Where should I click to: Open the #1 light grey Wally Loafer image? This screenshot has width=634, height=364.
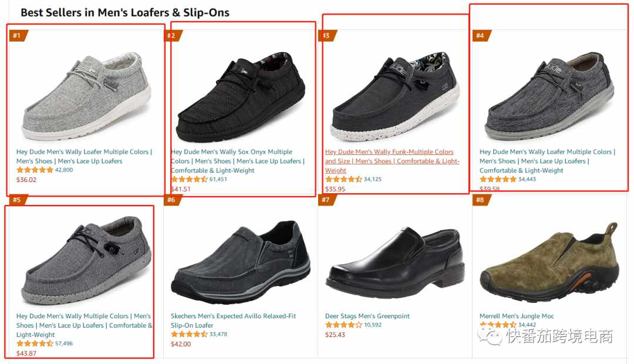tap(86, 96)
